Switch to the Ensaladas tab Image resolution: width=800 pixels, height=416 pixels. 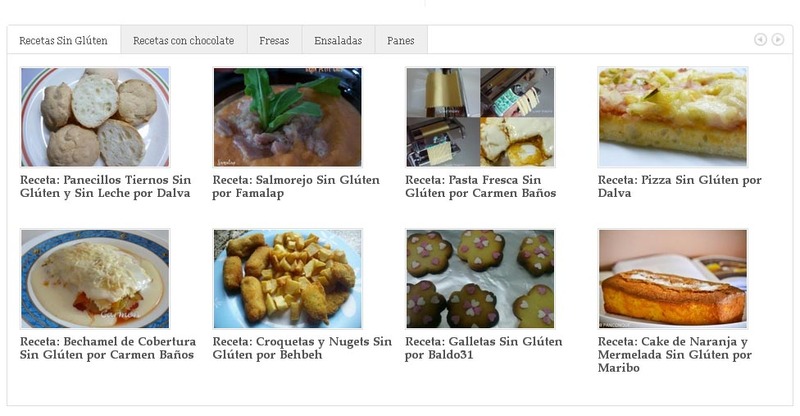click(x=338, y=40)
